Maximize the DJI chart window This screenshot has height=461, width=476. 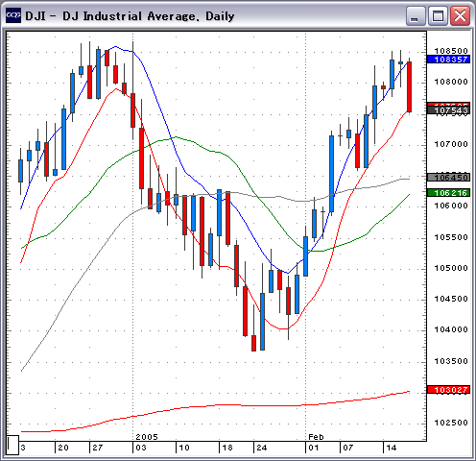438,15
